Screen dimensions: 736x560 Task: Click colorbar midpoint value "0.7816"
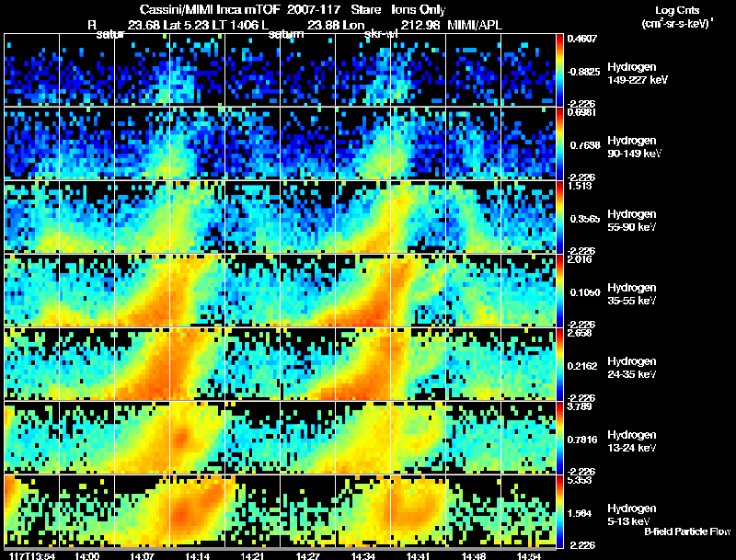pyautogui.click(x=582, y=440)
